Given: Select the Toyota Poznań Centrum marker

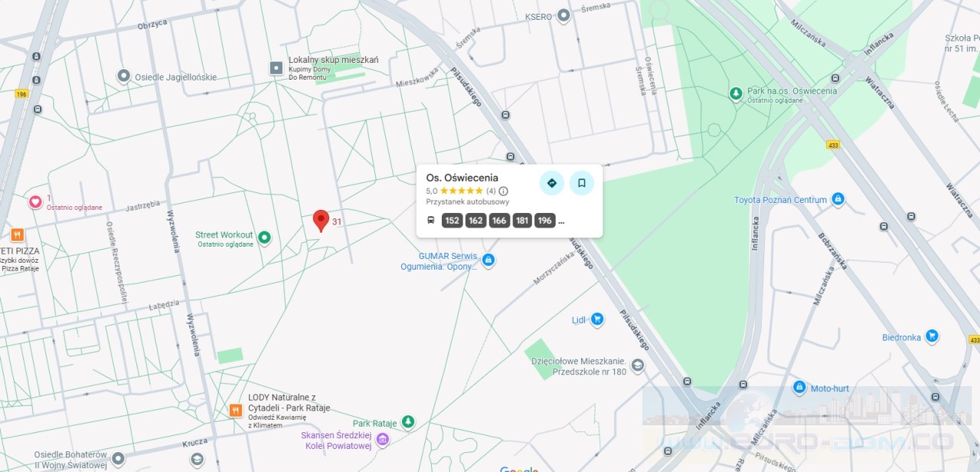Looking at the screenshot, I should click(838, 199).
